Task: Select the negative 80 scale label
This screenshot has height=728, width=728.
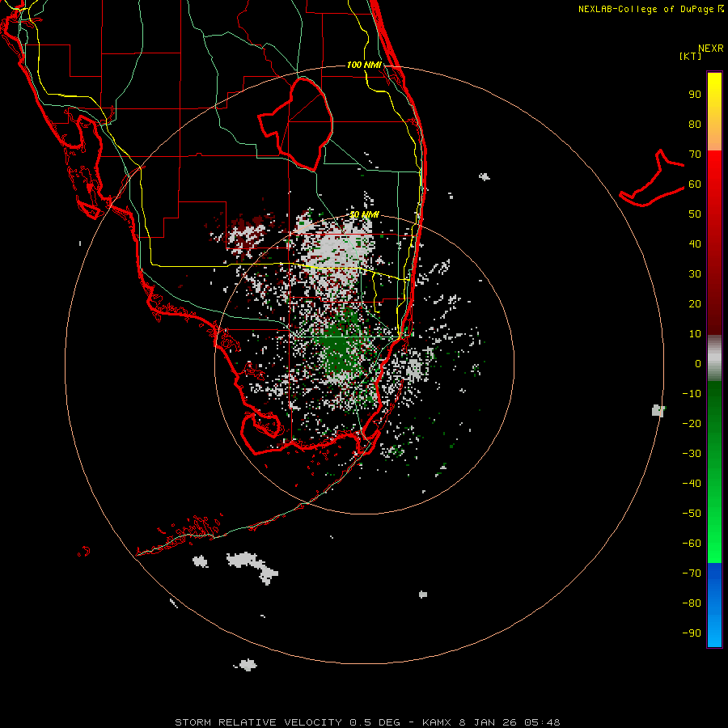Action: pos(692,603)
